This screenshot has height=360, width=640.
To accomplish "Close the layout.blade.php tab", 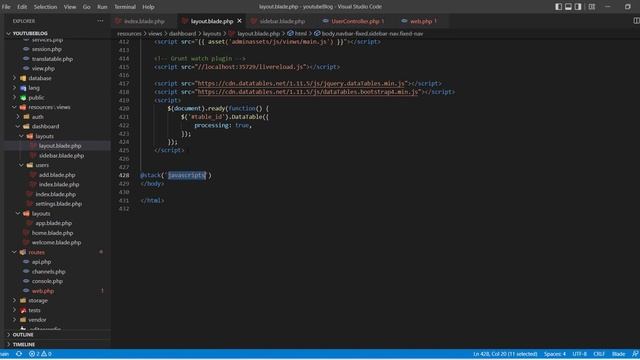I will click(x=240, y=21).
